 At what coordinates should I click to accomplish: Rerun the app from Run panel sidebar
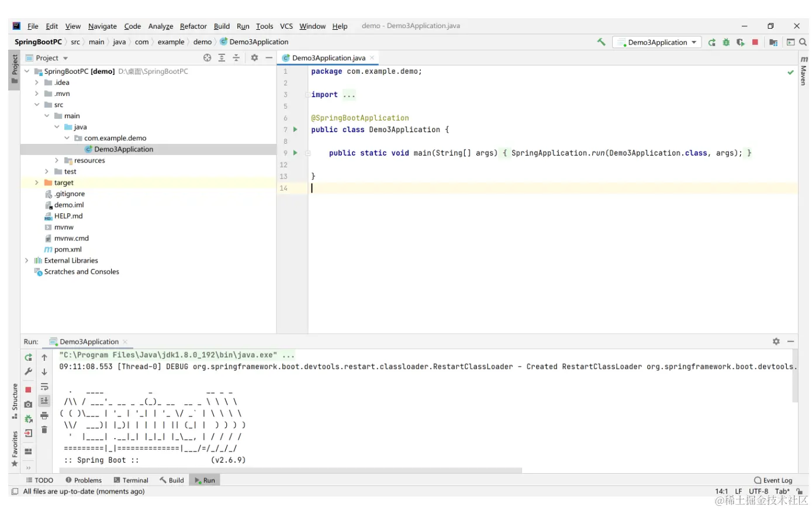pyautogui.click(x=28, y=357)
